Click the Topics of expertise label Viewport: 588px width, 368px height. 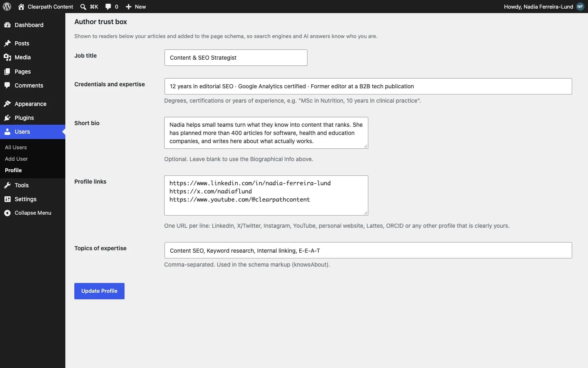[100, 248]
